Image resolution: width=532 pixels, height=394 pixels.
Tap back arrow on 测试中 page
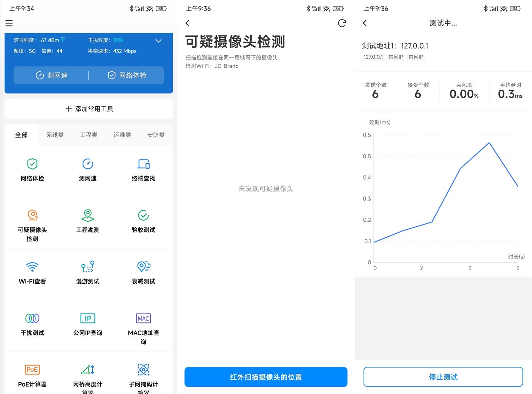(365, 23)
